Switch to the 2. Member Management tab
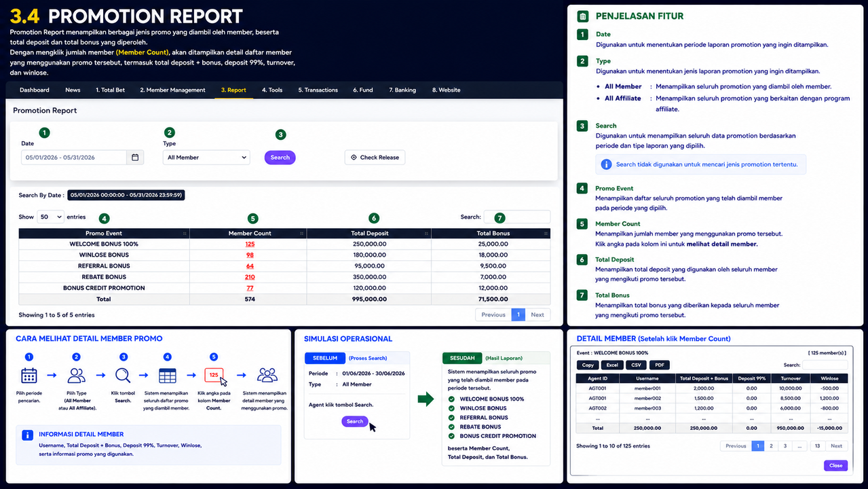Screen dimensions: 868x489 coord(172,90)
